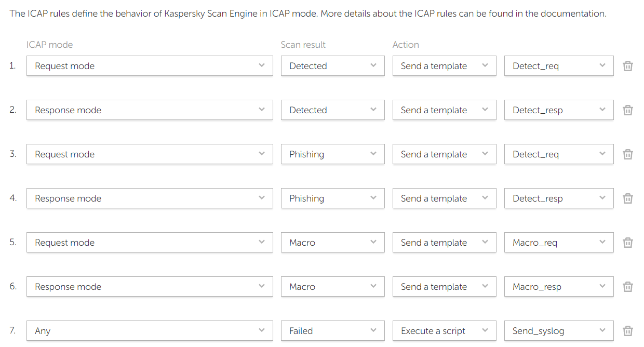This screenshot has width=644, height=347.
Task: Change rule 7 Failed scan result
Action: [332, 331]
